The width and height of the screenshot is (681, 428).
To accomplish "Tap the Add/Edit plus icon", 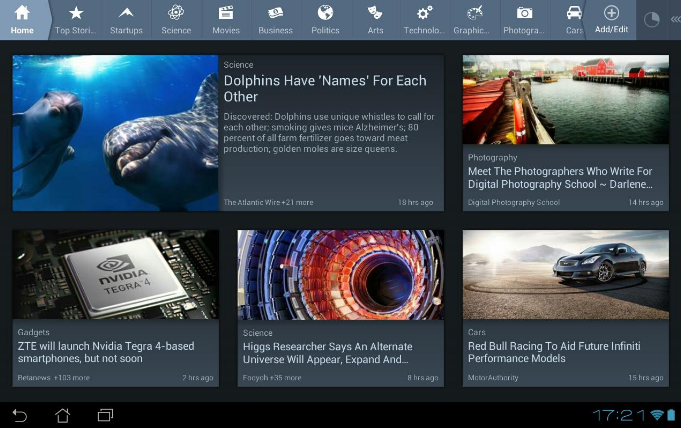I will (611, 13).
